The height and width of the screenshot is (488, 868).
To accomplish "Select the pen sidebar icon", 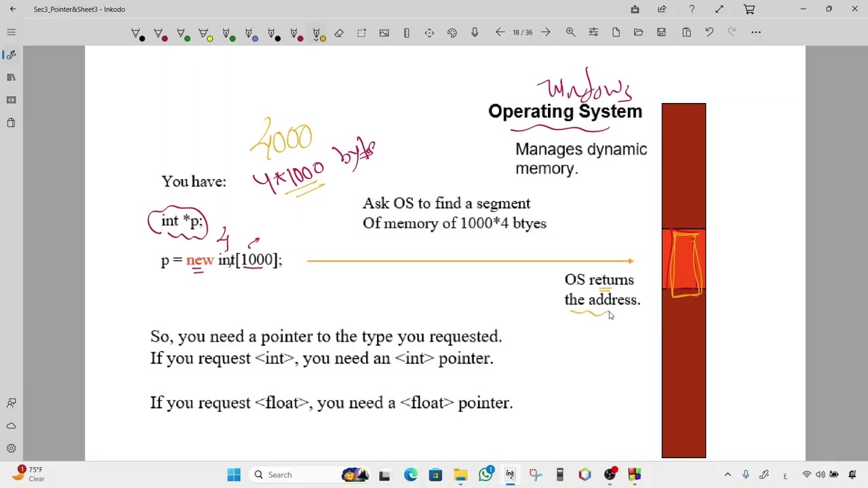I will click(11, 55).
